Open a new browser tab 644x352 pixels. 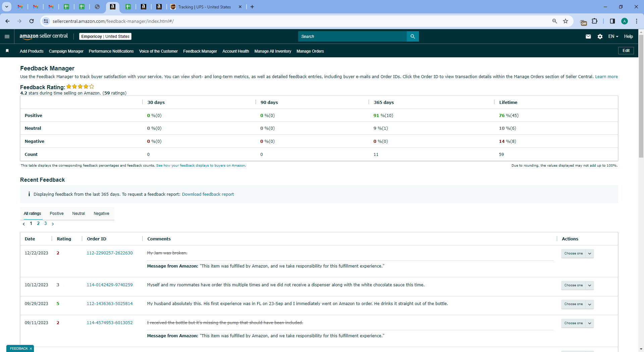pos(252,7)
